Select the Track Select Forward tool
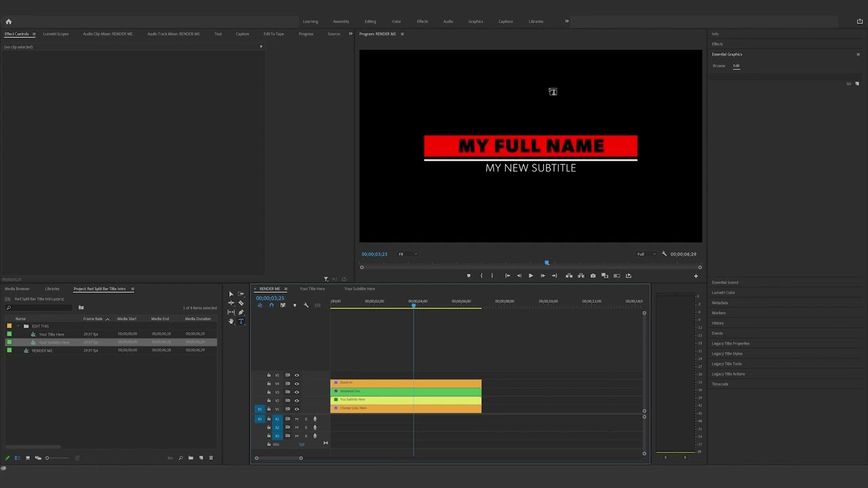 tap(241, 294)
